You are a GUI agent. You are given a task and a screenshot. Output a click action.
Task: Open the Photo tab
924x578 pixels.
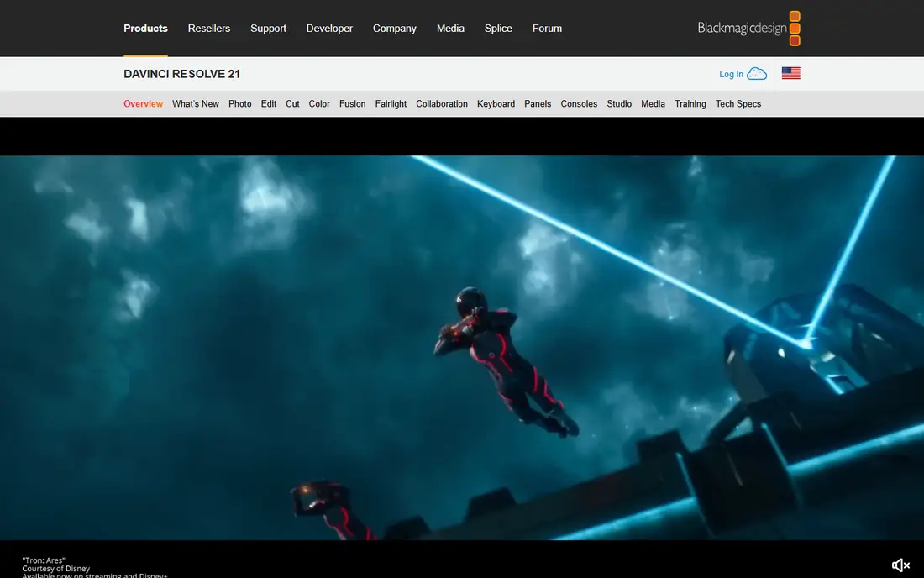pyautogui.click(x=240, y=103)
